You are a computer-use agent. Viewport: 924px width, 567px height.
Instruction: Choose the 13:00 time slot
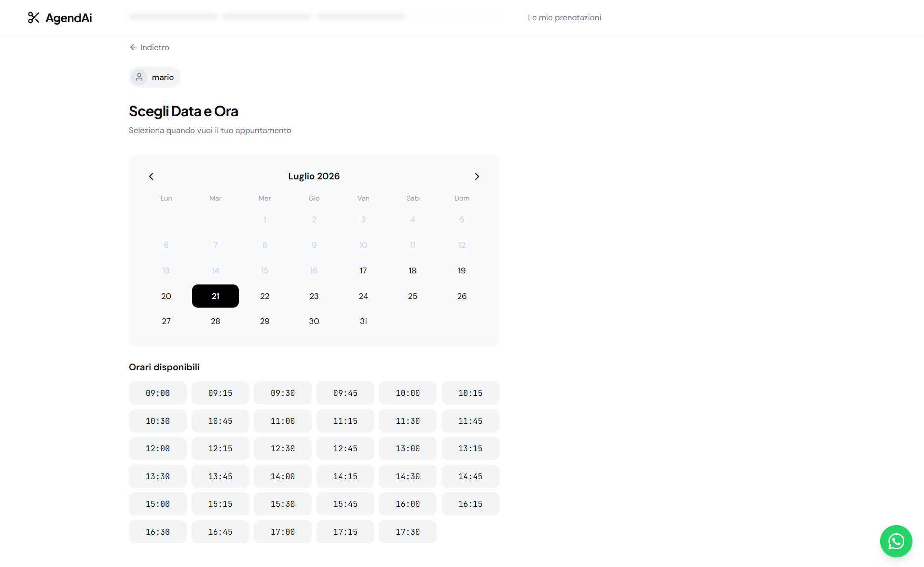click(408, 448)
